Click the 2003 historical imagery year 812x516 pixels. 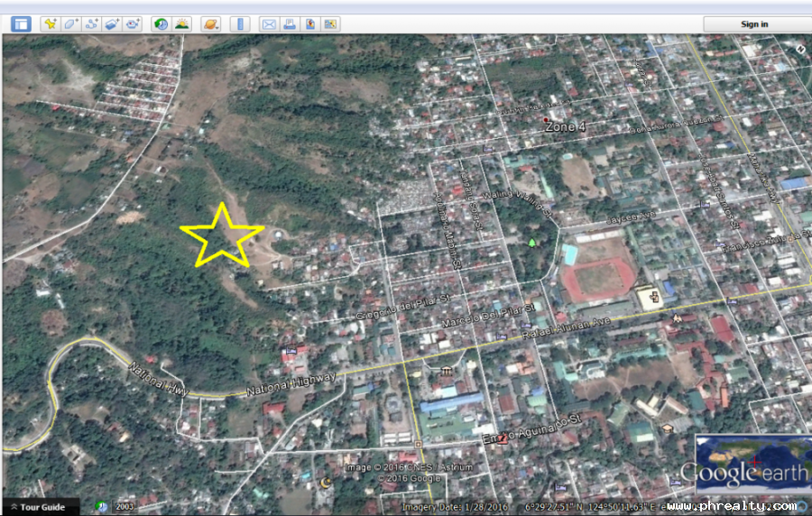tap(125, 507)
